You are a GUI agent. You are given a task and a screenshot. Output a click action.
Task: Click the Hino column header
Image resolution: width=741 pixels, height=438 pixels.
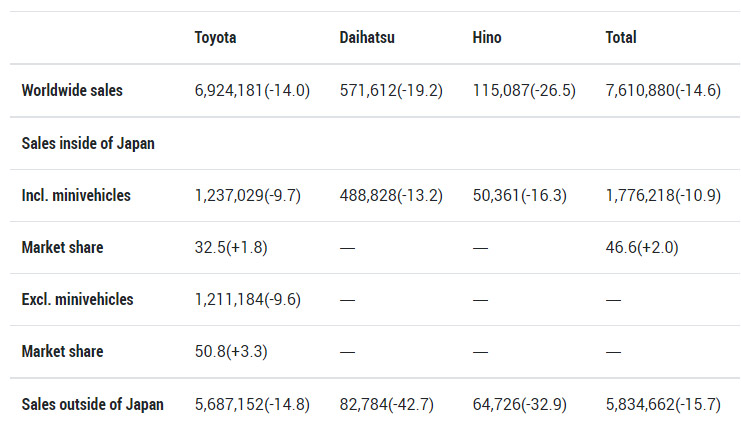[x=487, y=38]
